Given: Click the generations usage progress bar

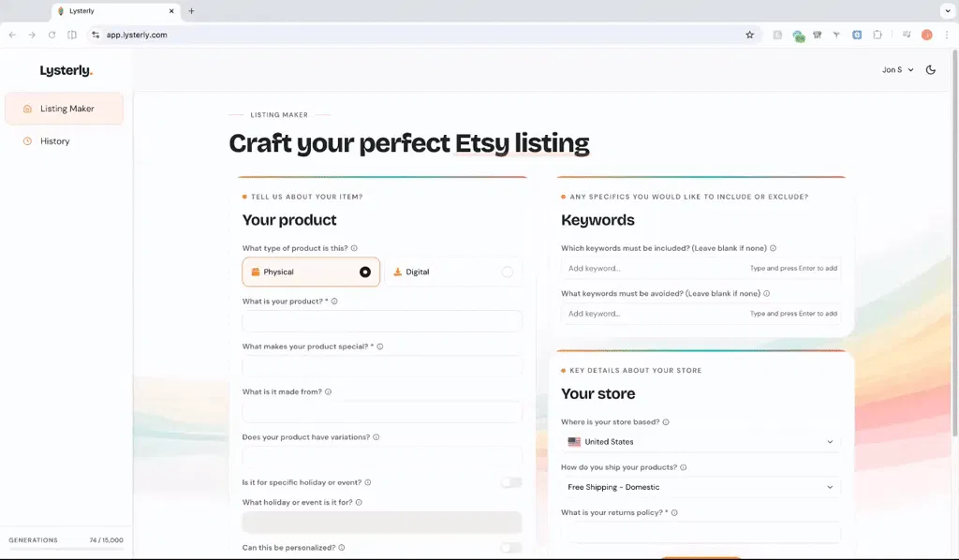Looking at the screenshot, I should click(x=66, y=549).
